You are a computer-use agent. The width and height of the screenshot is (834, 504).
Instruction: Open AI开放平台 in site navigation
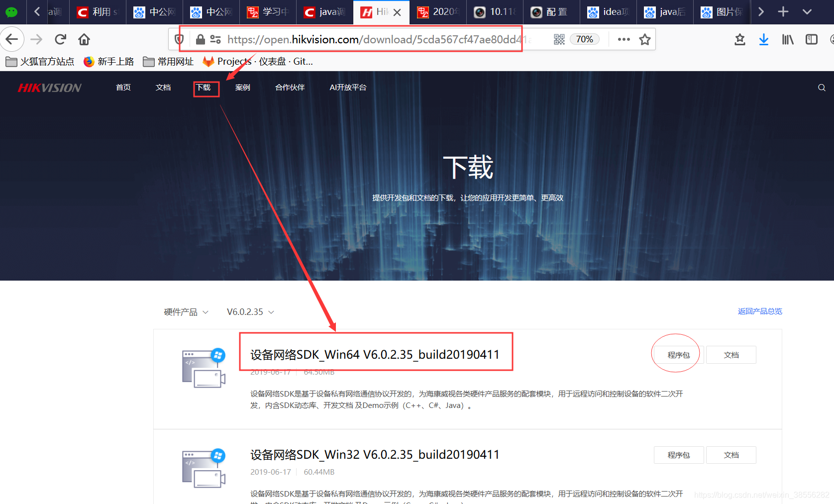pyautogui.click(x=348, y=88)
